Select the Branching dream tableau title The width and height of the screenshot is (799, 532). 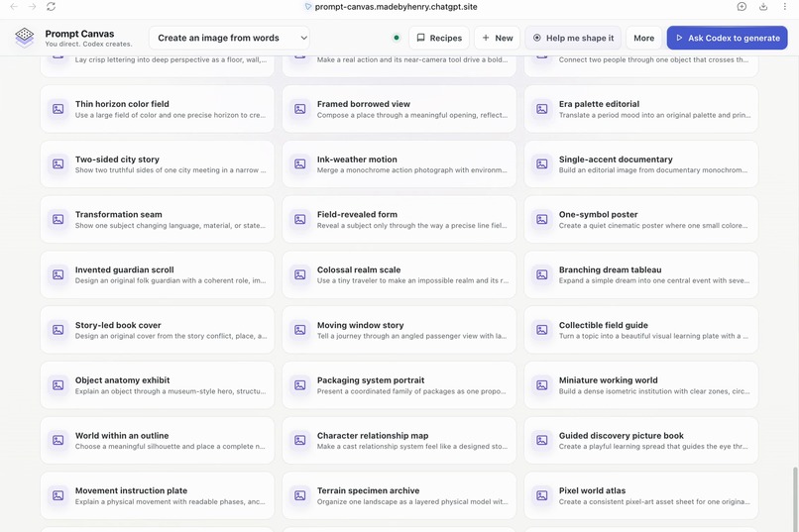click(610, 269)
